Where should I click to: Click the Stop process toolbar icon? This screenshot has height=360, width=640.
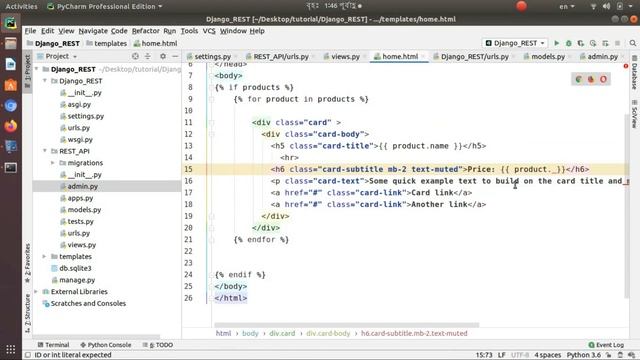click(618, 43)
